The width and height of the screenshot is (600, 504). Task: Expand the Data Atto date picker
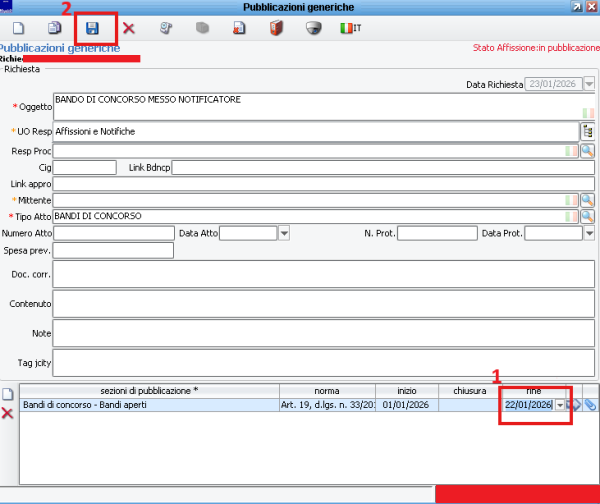click(x=284, y=233)
